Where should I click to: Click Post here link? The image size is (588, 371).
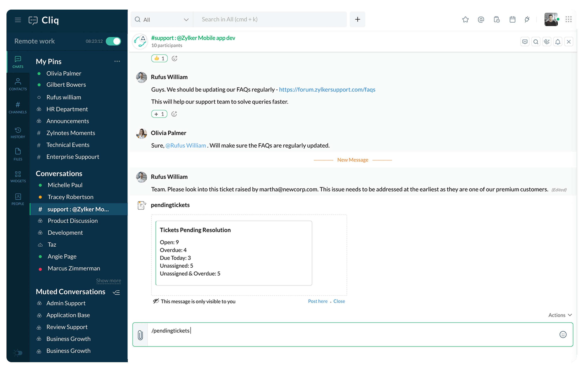click(x=318, y=301)
